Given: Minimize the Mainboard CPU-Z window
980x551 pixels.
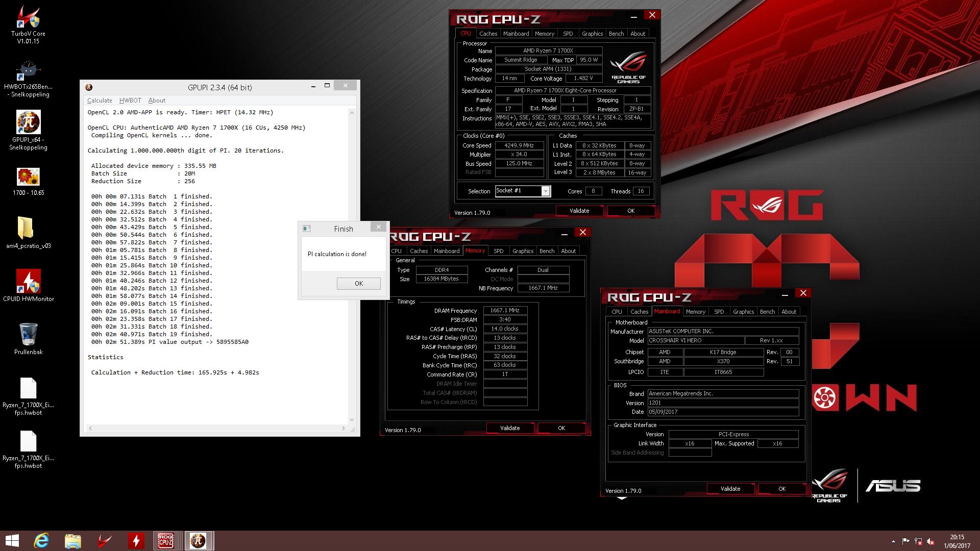Looking at the screenshot, I should click(x=785, y=294).
